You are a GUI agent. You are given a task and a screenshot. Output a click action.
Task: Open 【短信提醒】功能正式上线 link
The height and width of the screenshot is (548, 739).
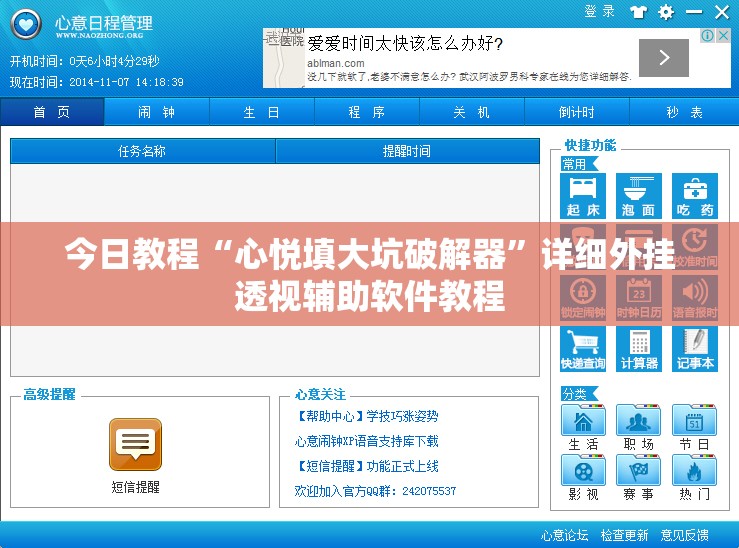coord(366,466)
